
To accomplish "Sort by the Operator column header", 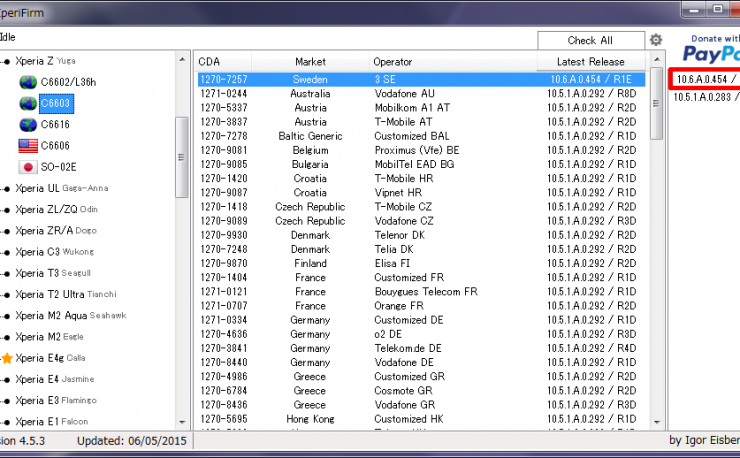I will click(453, 62).
